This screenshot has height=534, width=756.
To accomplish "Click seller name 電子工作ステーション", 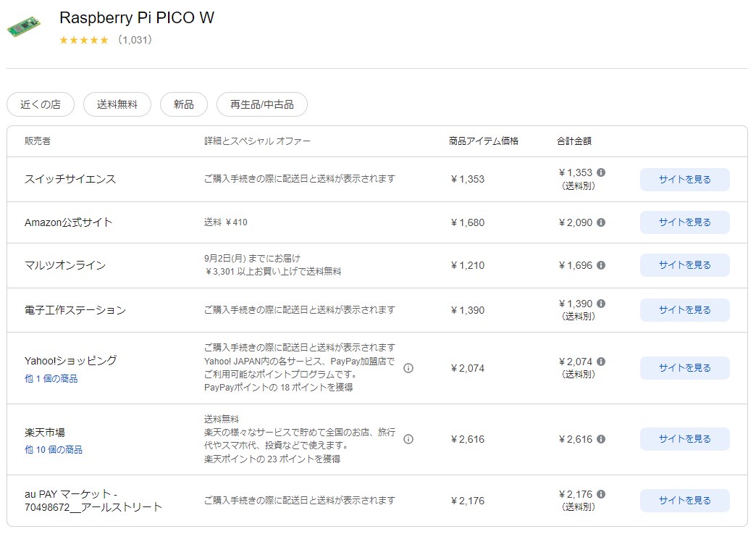I will (x=75, y=309).
